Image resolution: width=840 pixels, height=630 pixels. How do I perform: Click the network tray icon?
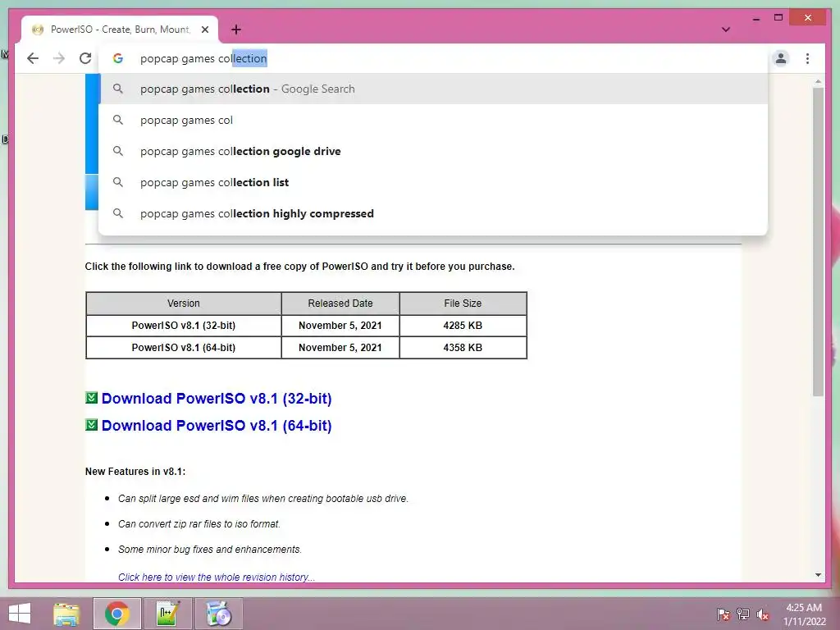pos(743,614)
